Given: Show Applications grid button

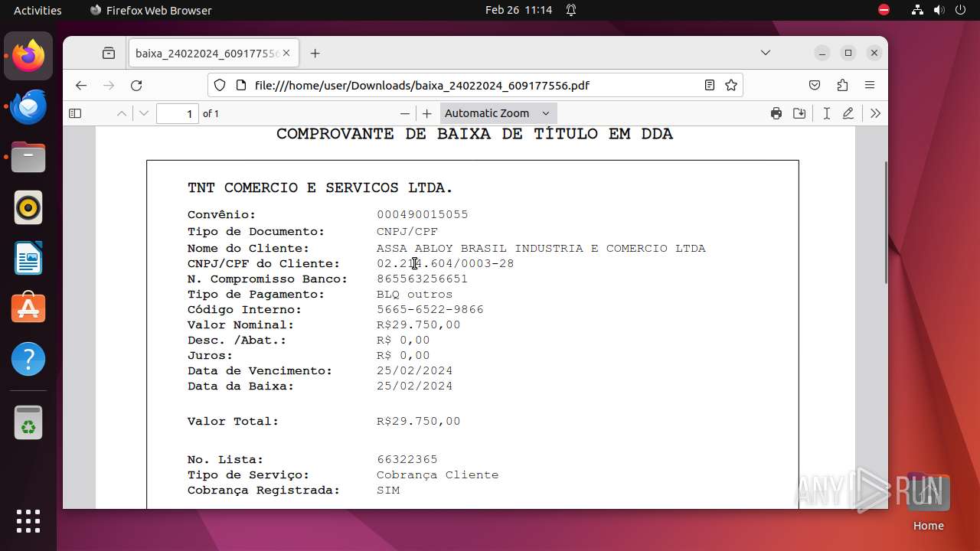Looking at the screenshot, I should coord(28,521).
